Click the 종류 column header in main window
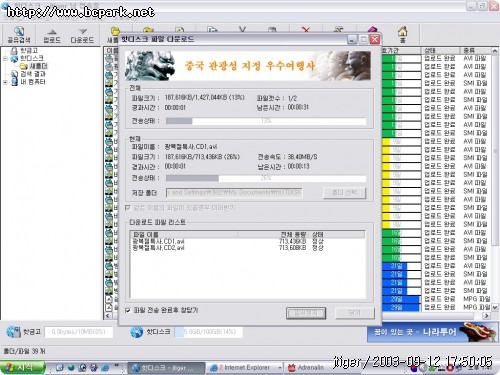Screen dimensions: 500x375 [x=476, y=51]
